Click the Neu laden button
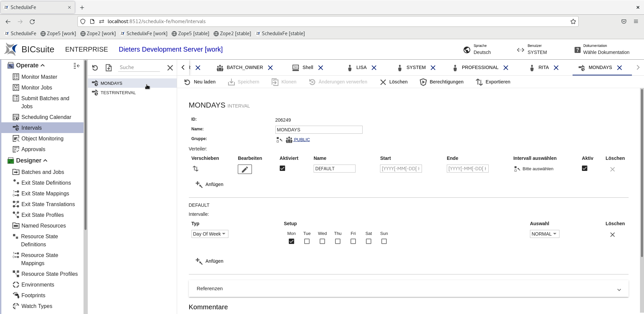644x314 pixels. (x=200, y=82)
